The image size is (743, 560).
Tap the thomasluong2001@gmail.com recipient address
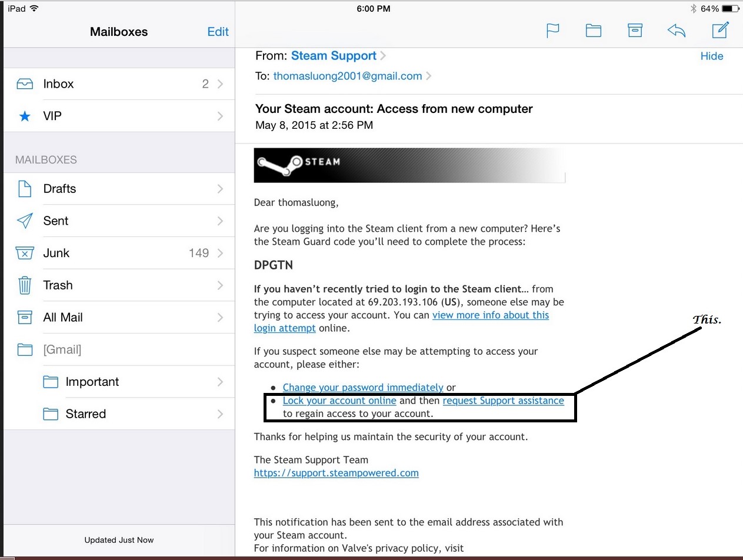[x=347, y=76]
